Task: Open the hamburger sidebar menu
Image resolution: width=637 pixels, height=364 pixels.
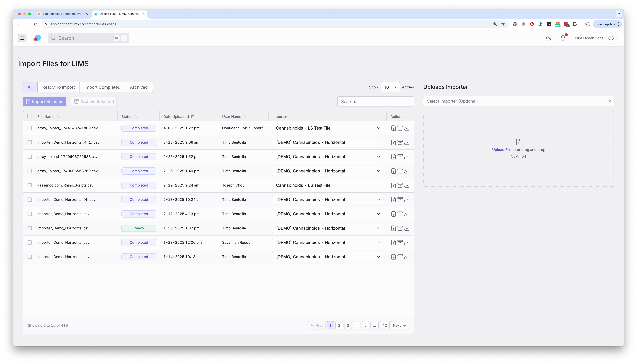Action: click(22, 38)
